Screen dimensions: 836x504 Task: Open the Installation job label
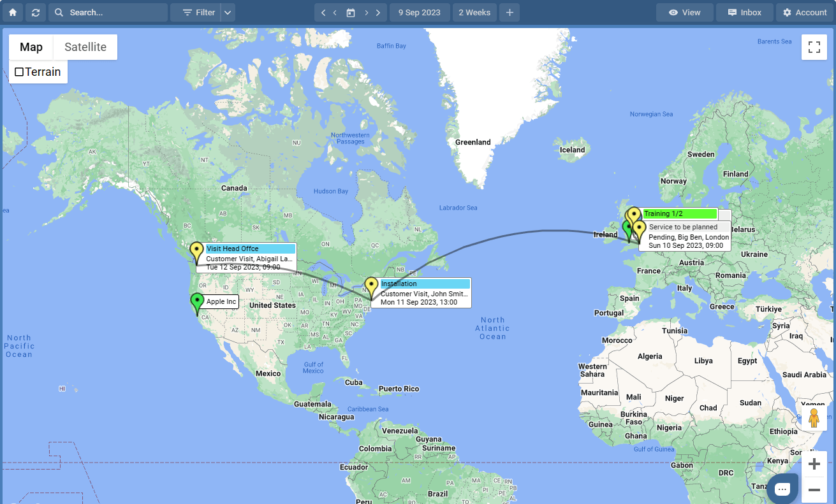pos(425,284)
